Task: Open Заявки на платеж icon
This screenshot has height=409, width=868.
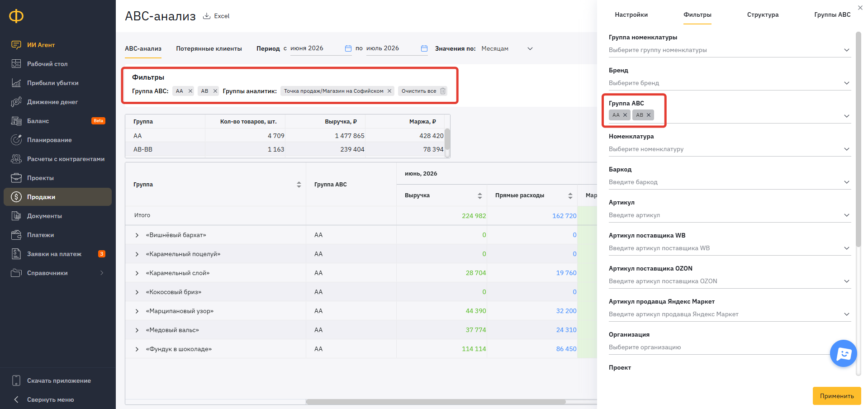Action: 16,254
